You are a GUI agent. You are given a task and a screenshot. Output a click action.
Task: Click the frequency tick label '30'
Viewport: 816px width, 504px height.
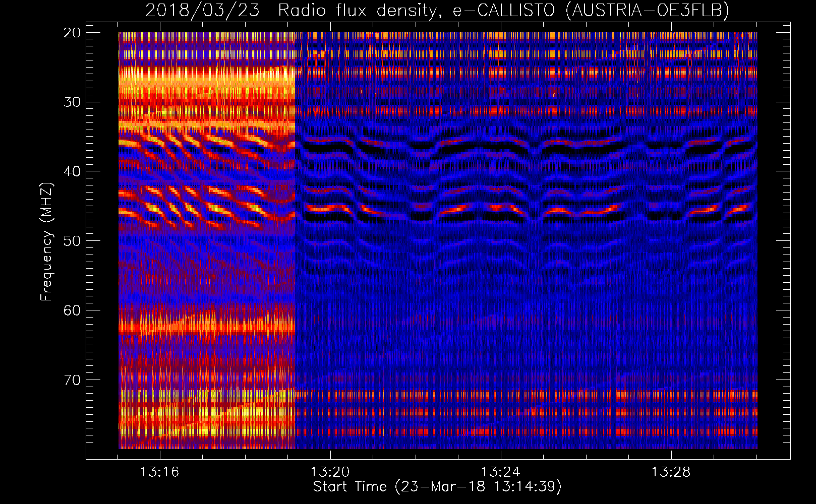coord(72,102)
